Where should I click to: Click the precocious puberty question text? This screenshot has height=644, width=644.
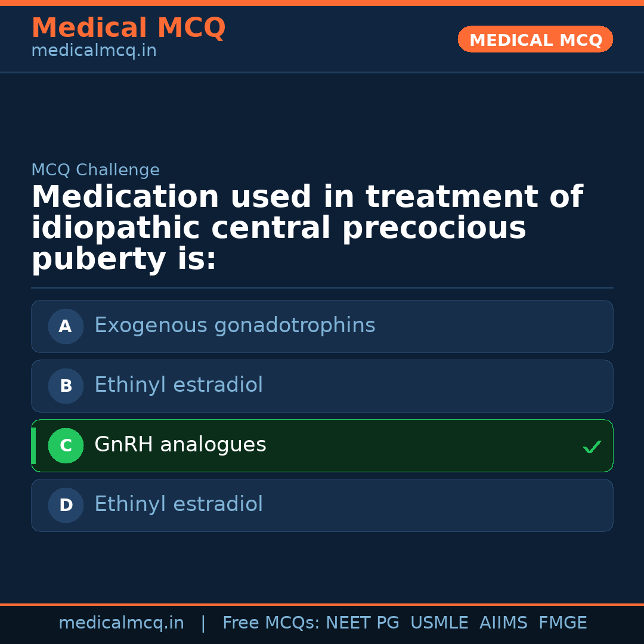coord(306,228)
